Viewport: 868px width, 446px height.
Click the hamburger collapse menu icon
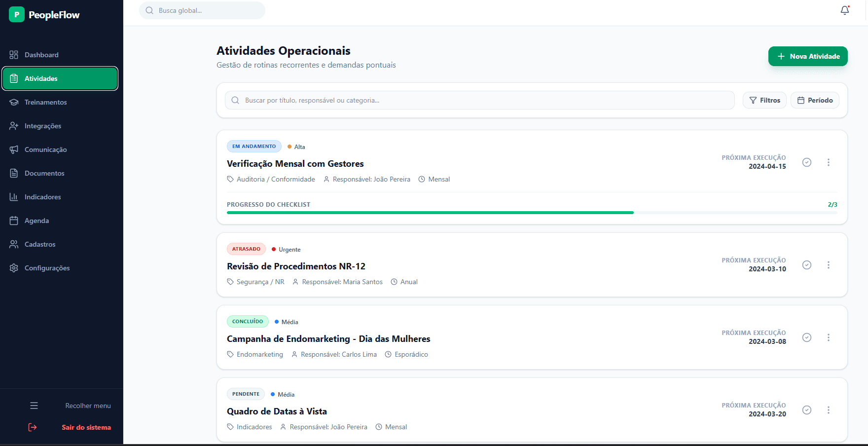pyautogui.click(x=34, y=406)
